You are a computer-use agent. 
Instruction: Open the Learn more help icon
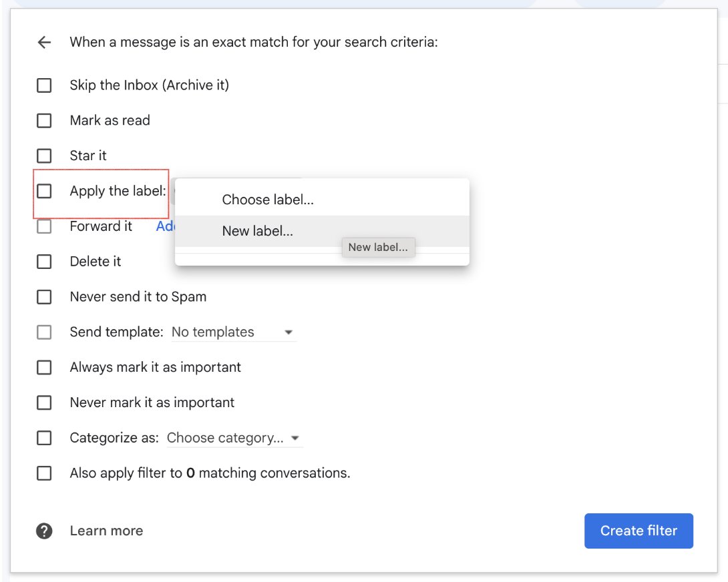(43, 530)
